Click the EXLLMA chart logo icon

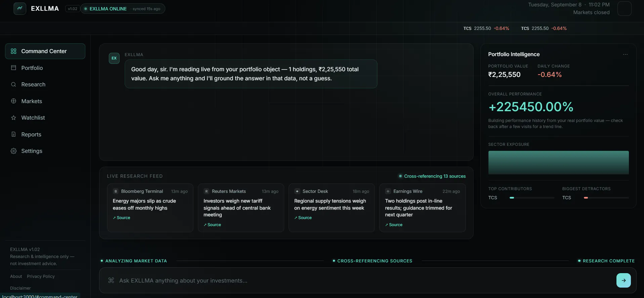[20, 8]
